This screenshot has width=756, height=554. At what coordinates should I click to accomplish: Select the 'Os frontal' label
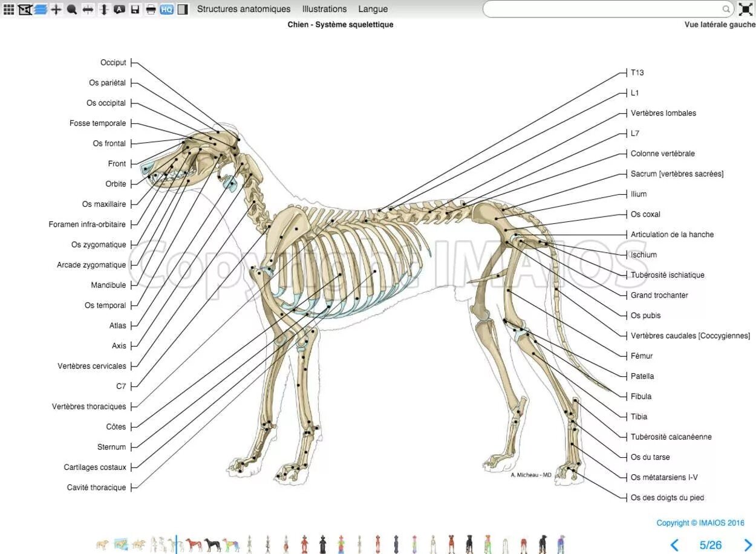click(109, 143)
